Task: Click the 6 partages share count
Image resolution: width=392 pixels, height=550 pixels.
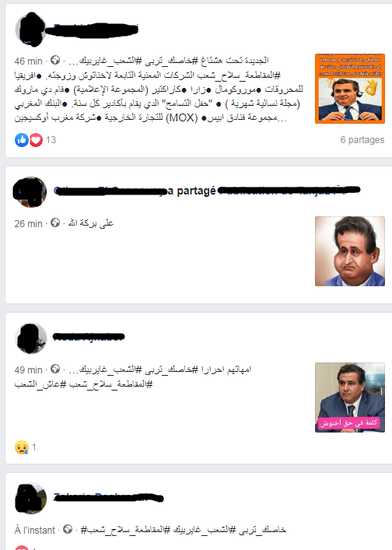Action: 362,139
